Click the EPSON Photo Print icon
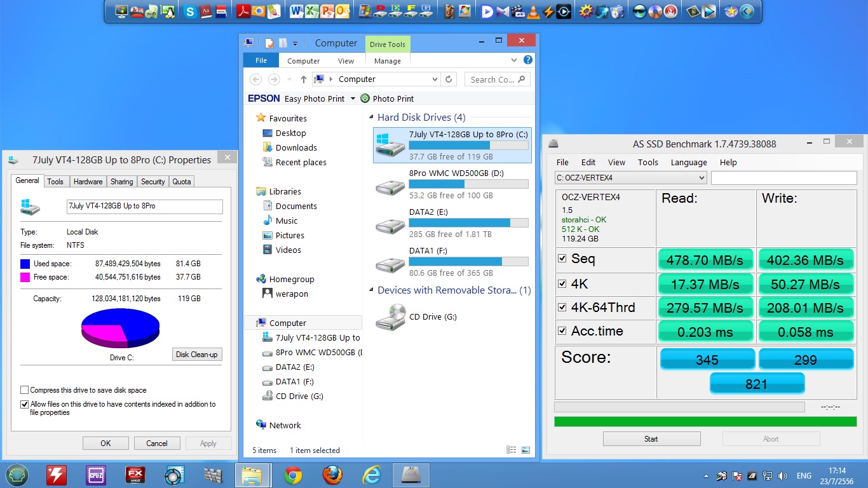This screenshot has width=868, height=488. [365, 98]
